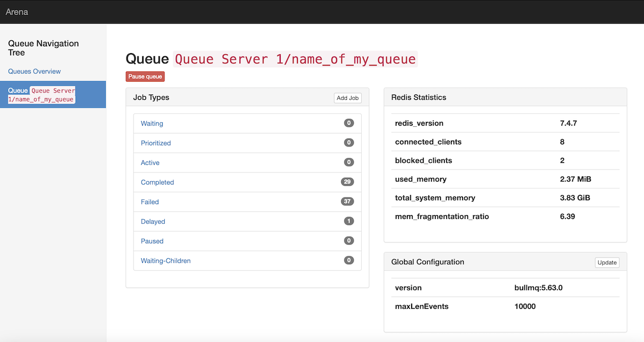Click the Delayed count badge 1

[x=349, y=221]
